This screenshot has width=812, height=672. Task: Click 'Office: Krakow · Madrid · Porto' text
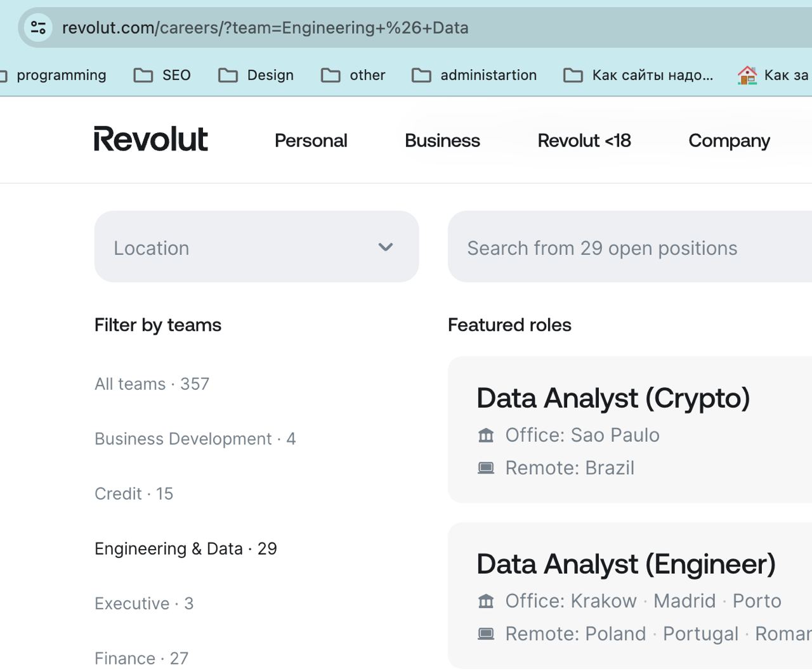pos(643,601)
